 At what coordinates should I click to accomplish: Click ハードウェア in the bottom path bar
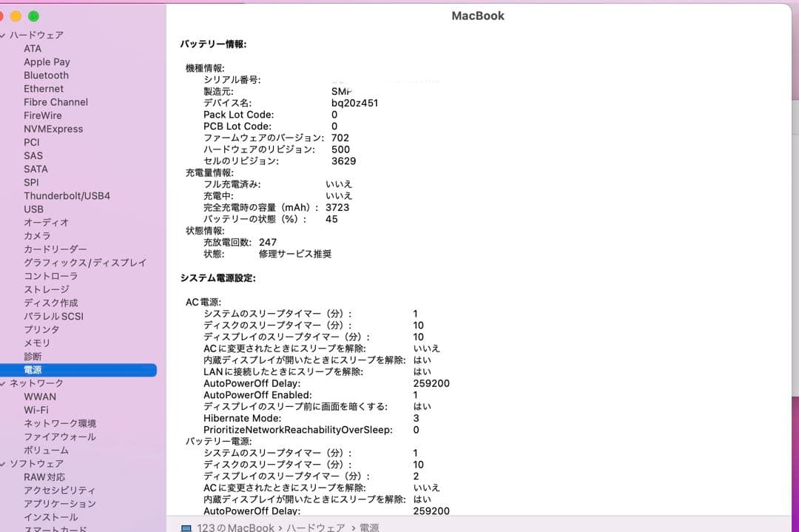point(315,528)
